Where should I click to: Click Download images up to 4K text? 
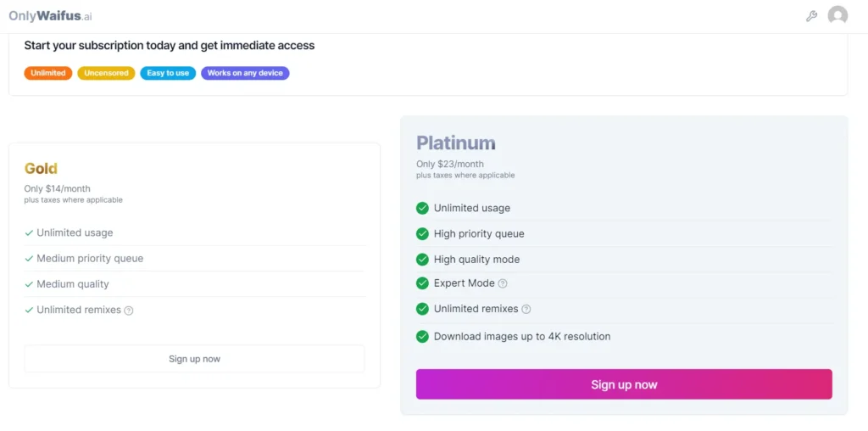pyautogui.click(x=521, y=337)
